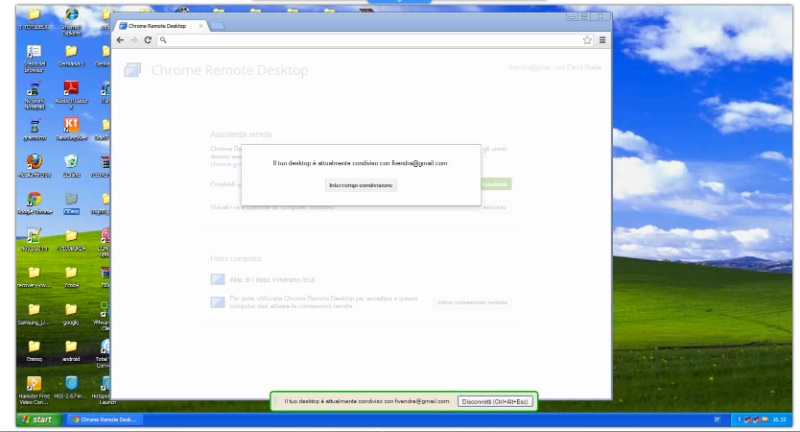Click the browser back arrow button
This screenshot has height=432, width=800.
click(x=121, y=39)
